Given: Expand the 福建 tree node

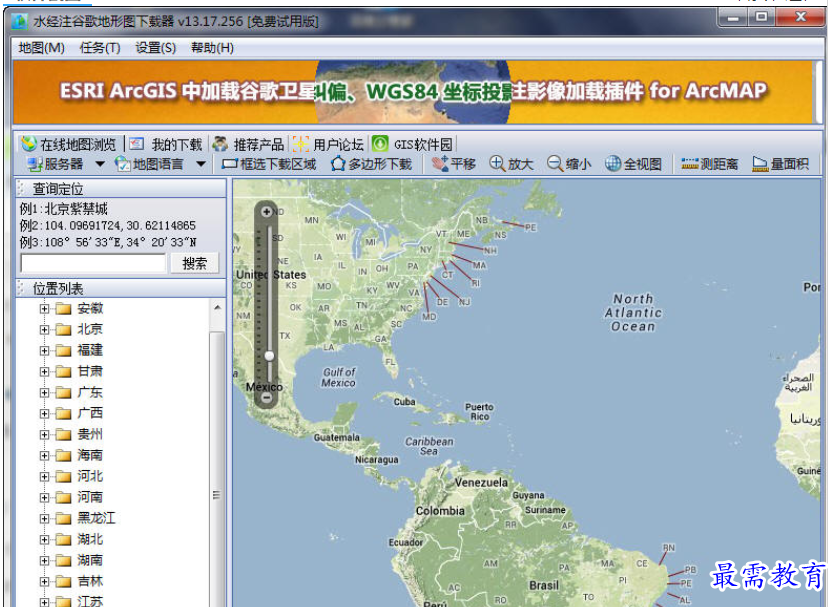Looking at the screenshot, I should [x=44, y=351].
